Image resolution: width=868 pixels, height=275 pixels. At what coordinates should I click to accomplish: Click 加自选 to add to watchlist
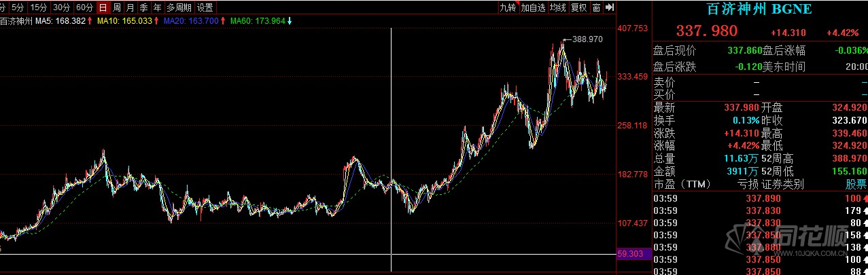(534, 7)
